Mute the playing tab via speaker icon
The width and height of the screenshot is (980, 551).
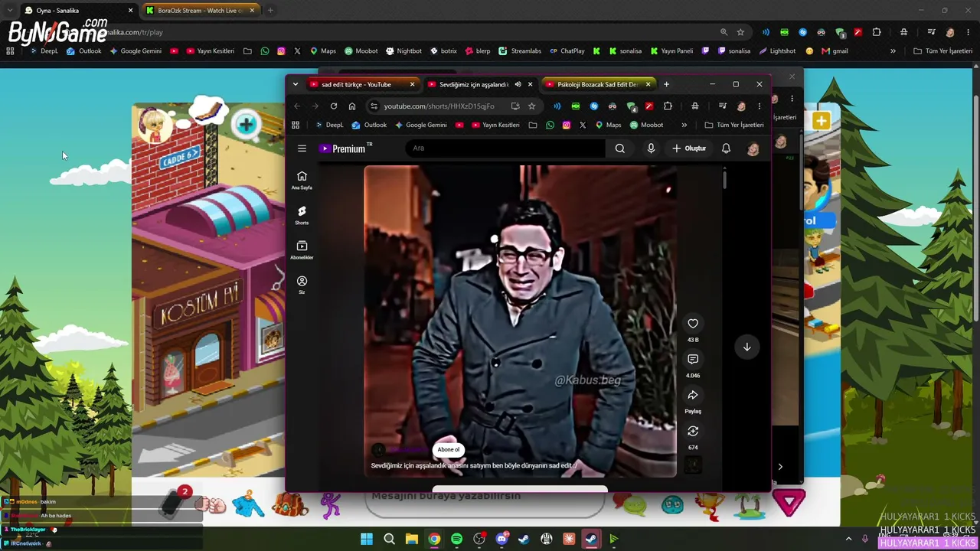point(518,84)
